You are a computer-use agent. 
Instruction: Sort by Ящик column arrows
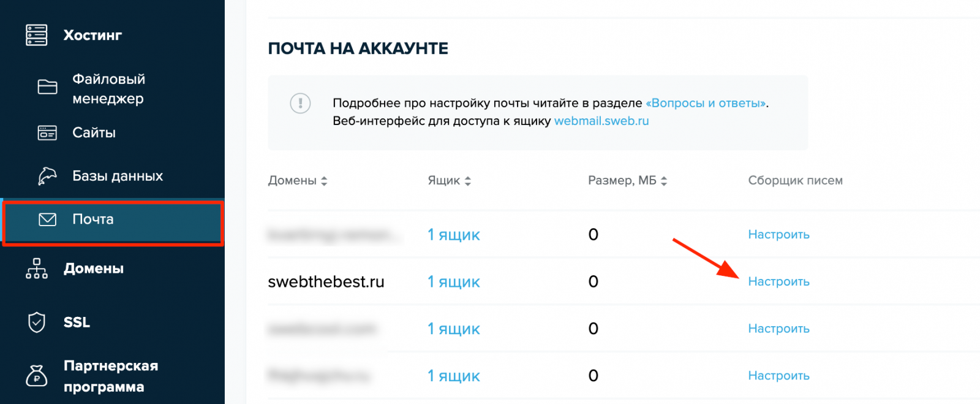(468, 181)
